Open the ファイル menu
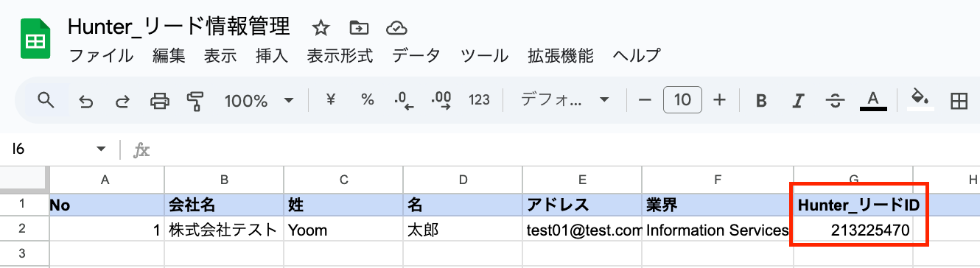980x268 pixels. pyautogui.click(x=101, y=56)
